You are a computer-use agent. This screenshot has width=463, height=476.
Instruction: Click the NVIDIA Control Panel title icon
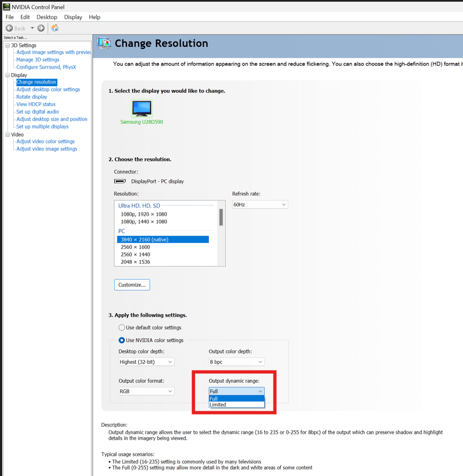[x=7, y=7]
